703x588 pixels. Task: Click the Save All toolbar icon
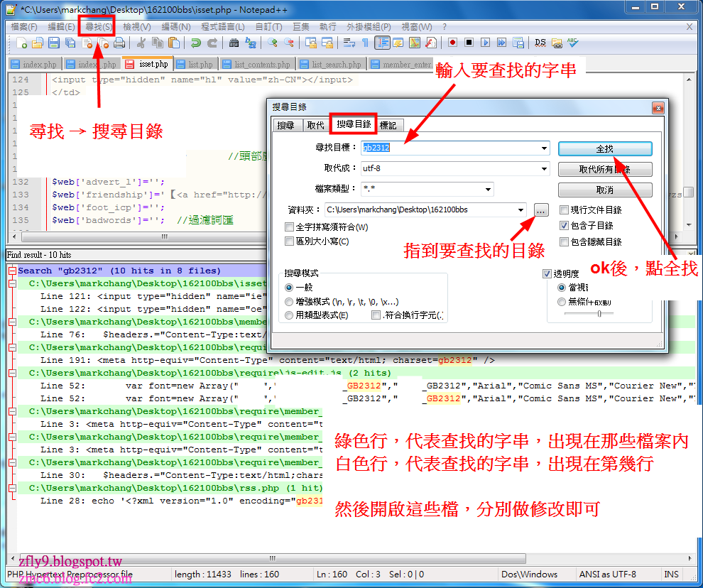70,43
